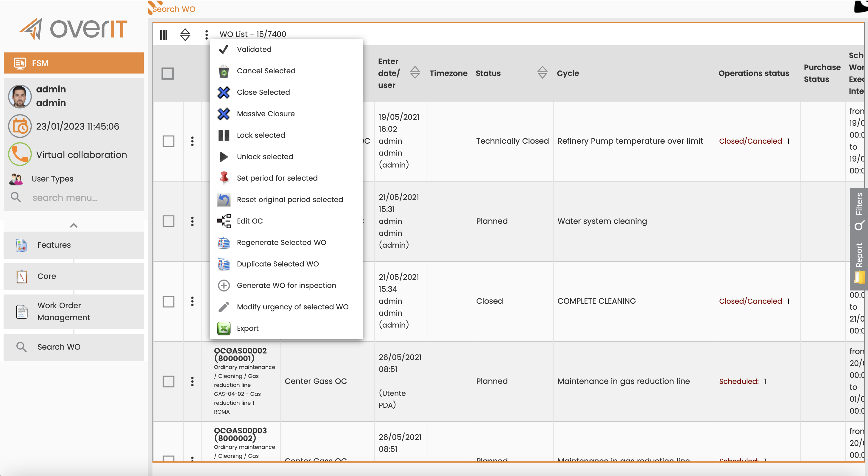
Task: Check the OCGAS00002 row checkbox
Action: pos(168,382)
